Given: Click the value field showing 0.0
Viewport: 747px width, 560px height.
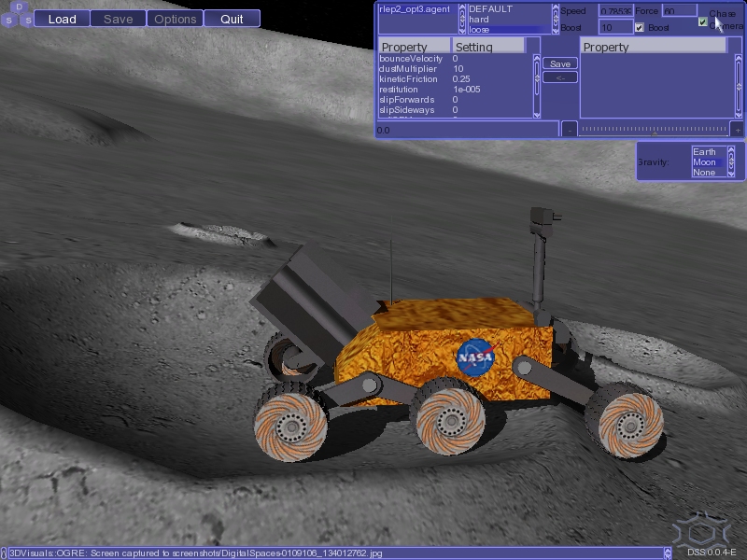Looking at the screenshot, I should [467, 130].
